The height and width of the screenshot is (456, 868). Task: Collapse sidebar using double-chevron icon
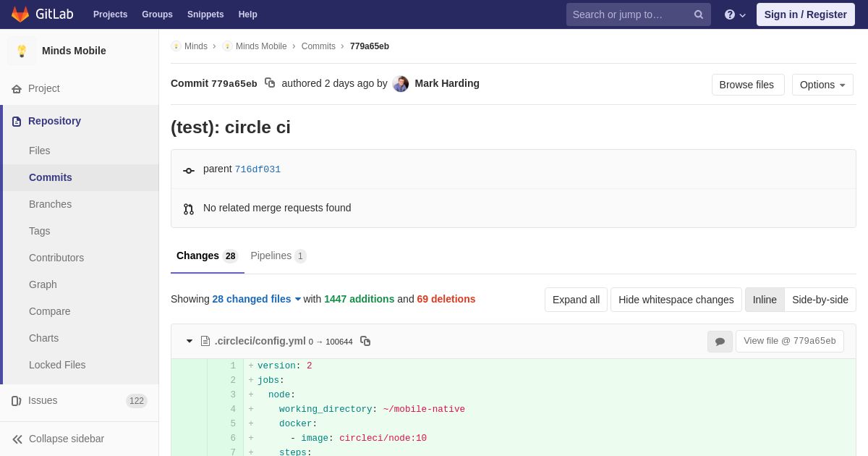pyautogui.click(x=17, y=439)
